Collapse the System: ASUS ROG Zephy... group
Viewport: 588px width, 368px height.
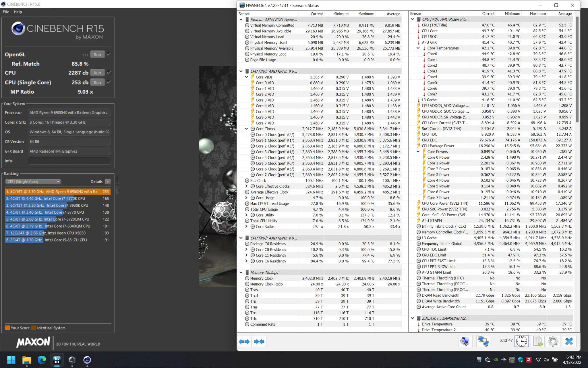(241, 20)
